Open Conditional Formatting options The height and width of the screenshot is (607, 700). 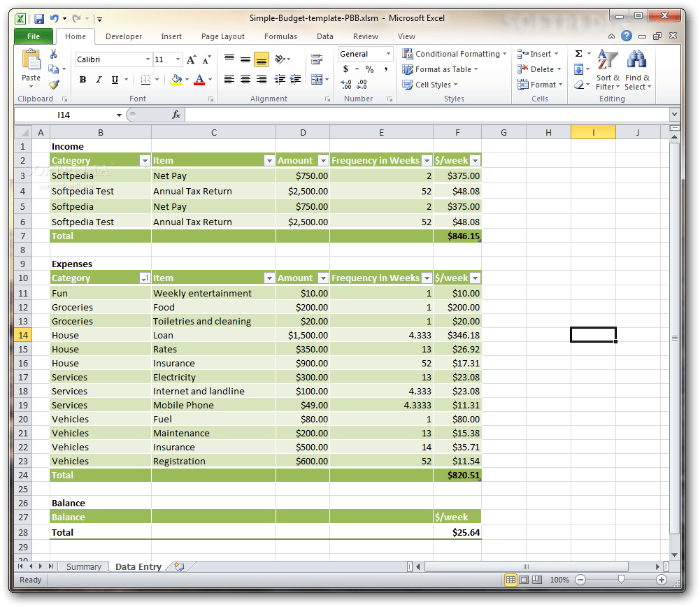pos(455,53)
